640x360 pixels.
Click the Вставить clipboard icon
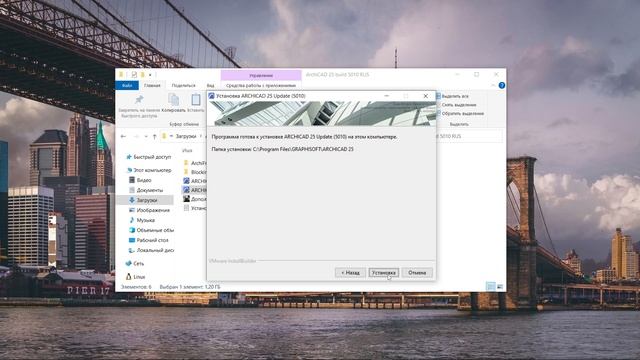(x=196, y=99)
